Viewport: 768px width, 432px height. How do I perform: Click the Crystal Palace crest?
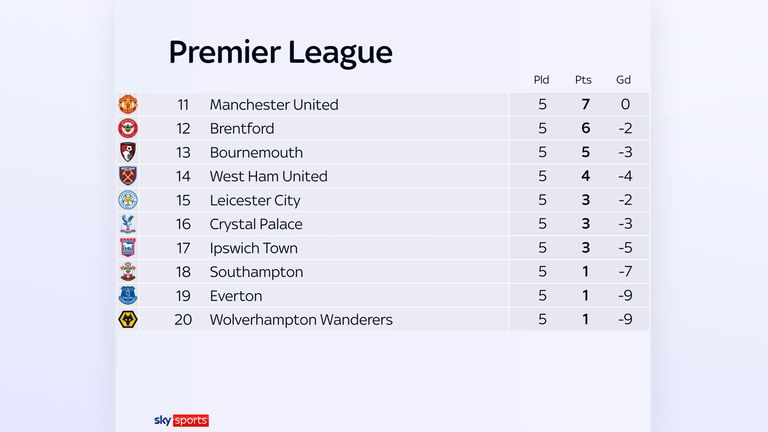(128, 224)
